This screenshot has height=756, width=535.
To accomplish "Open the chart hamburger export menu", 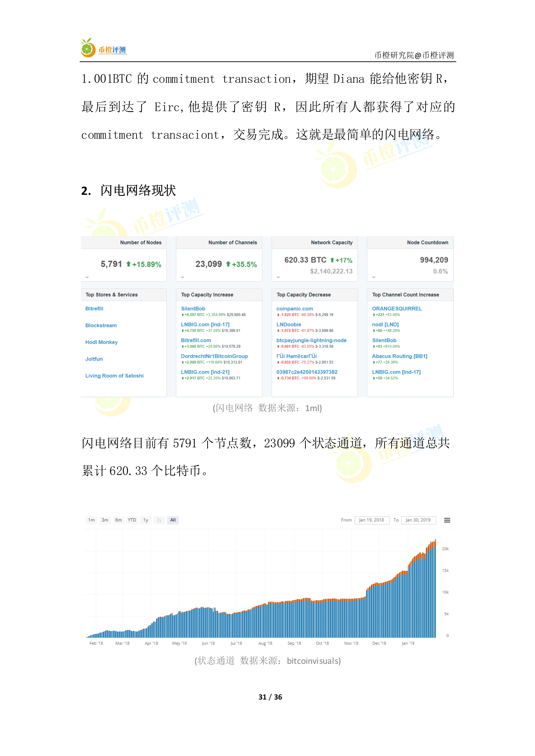I will (447, 520).
